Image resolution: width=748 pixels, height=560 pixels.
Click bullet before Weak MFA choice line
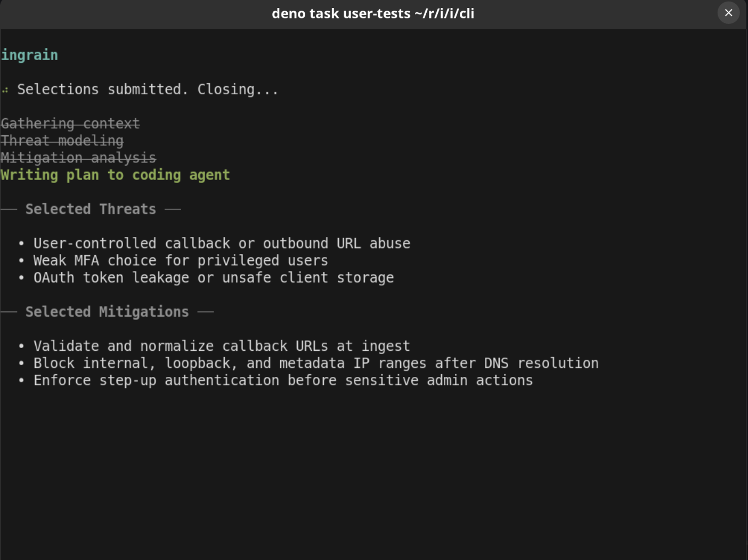pyautogui.click(x=21, y=261)
